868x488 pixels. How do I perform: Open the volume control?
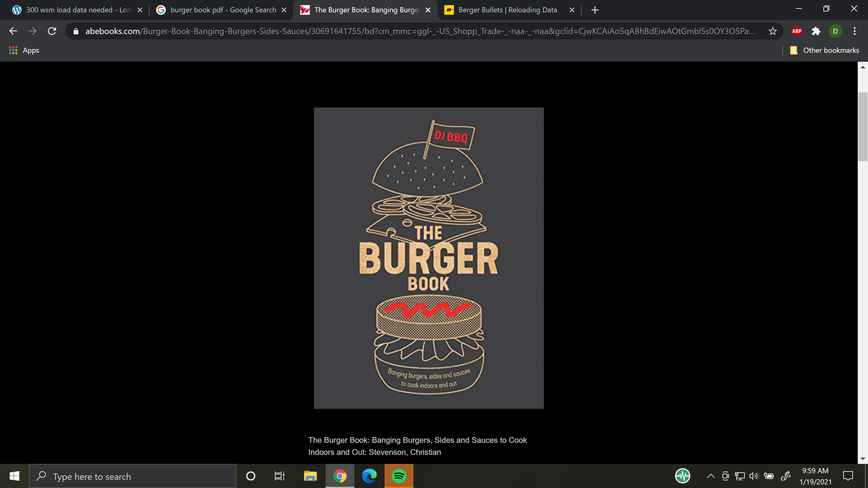pyautogui.click(x=754, y=476)
